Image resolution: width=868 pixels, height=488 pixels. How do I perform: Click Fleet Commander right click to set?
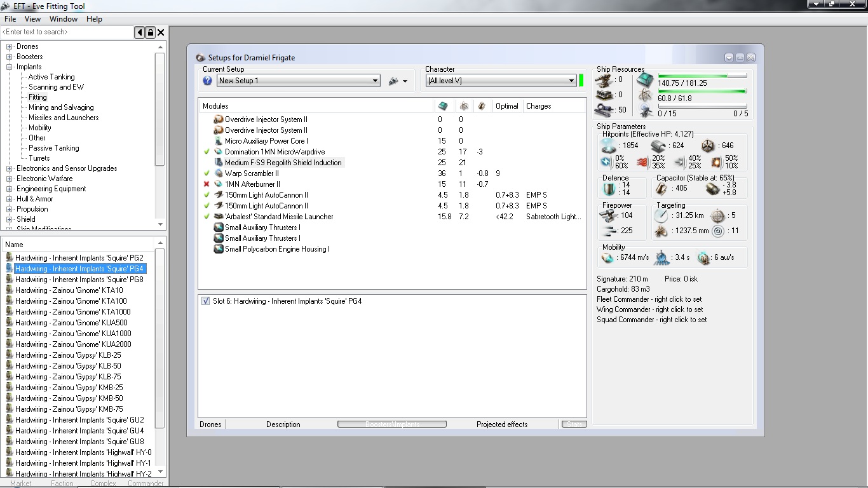point(649,299)
